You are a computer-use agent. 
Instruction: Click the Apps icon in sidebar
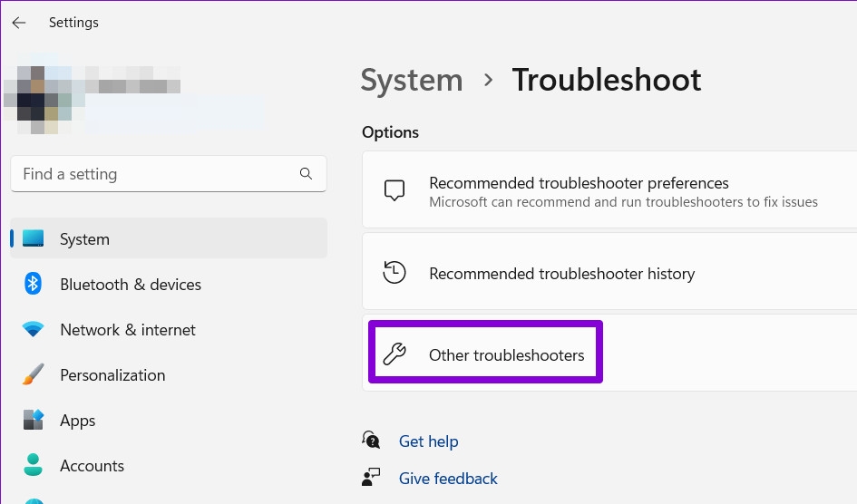click(x=33, y=420)
